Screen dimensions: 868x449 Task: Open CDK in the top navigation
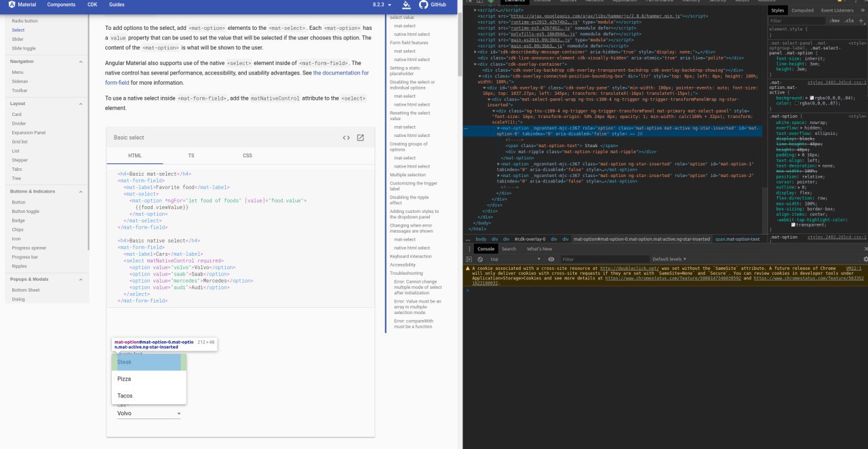click(x=92, y=4)
